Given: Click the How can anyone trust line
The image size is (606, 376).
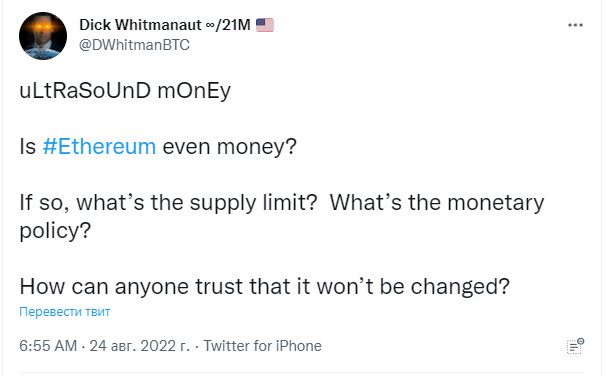Looking at the screenshot, I should 265,287.
